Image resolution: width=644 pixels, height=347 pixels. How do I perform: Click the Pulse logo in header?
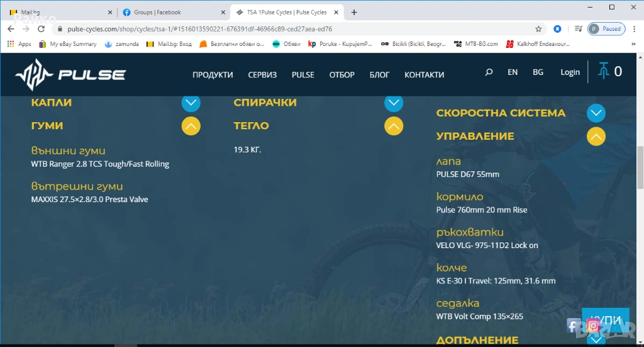coord(70,74)
